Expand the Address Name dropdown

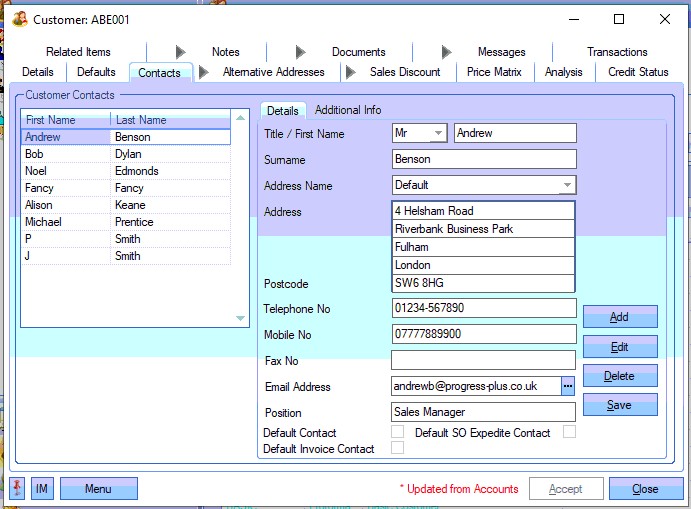point(567,185)
